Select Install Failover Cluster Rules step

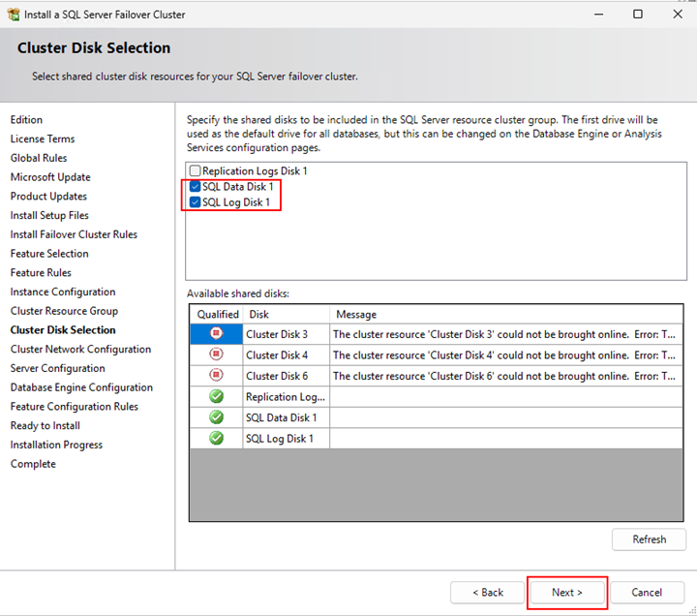[74, 234]
